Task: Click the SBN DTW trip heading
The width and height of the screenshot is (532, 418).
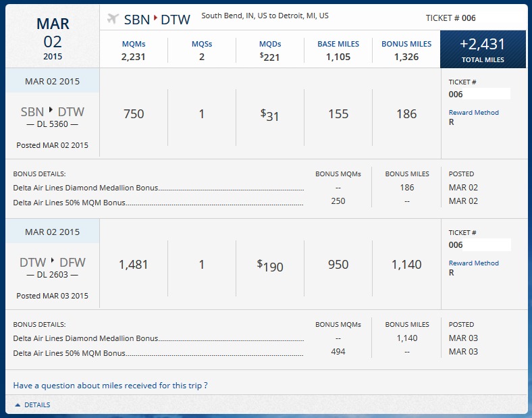Action: [157, 20]
